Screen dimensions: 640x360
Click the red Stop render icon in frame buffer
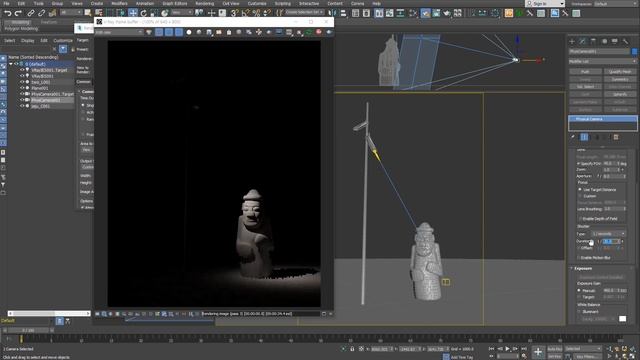click(x=319, y=32)
